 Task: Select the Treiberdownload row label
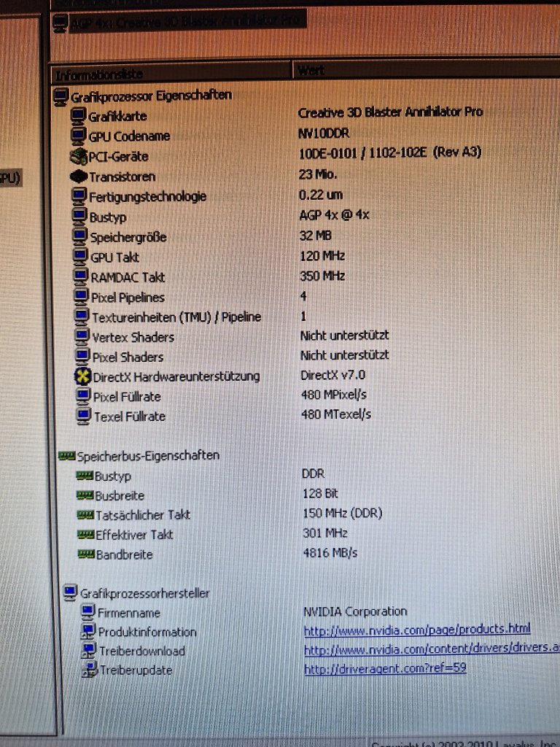(x=142, y=651)
